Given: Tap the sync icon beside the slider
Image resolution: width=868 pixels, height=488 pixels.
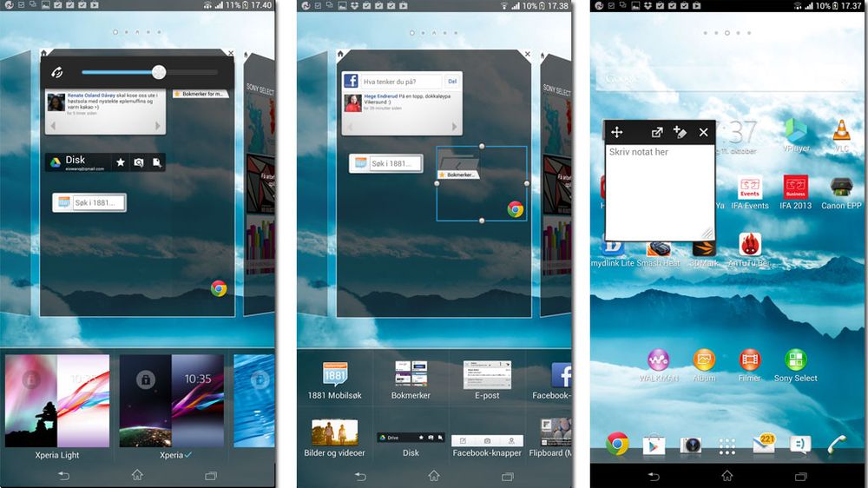Looking at the screenshot, I should point(56,73).
